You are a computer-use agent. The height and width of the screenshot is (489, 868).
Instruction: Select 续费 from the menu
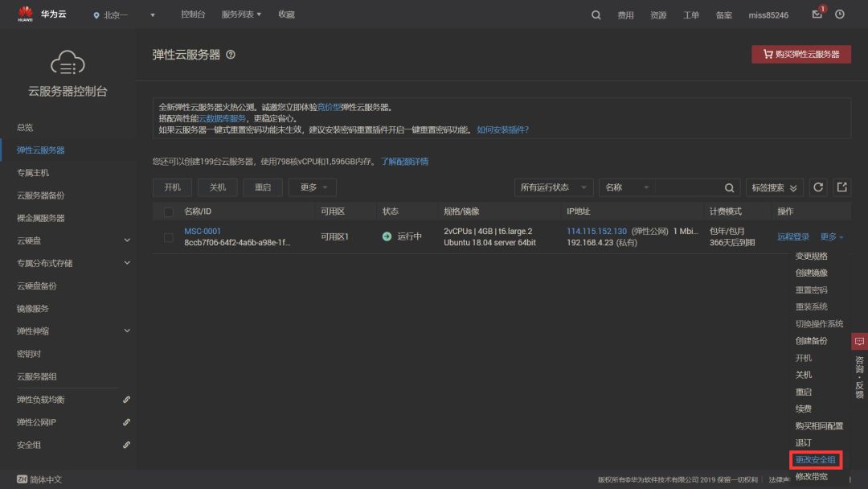(x=803, y=409)
